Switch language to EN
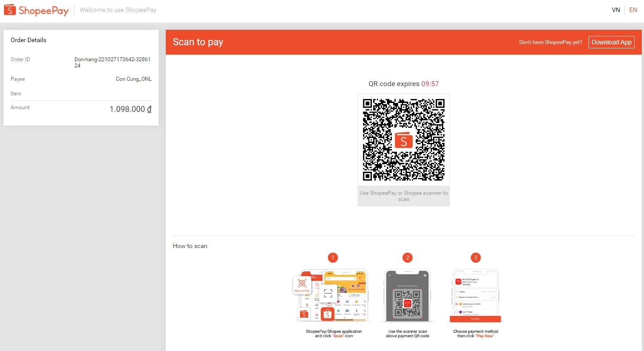644x351 pixels. tap(633, 10)
